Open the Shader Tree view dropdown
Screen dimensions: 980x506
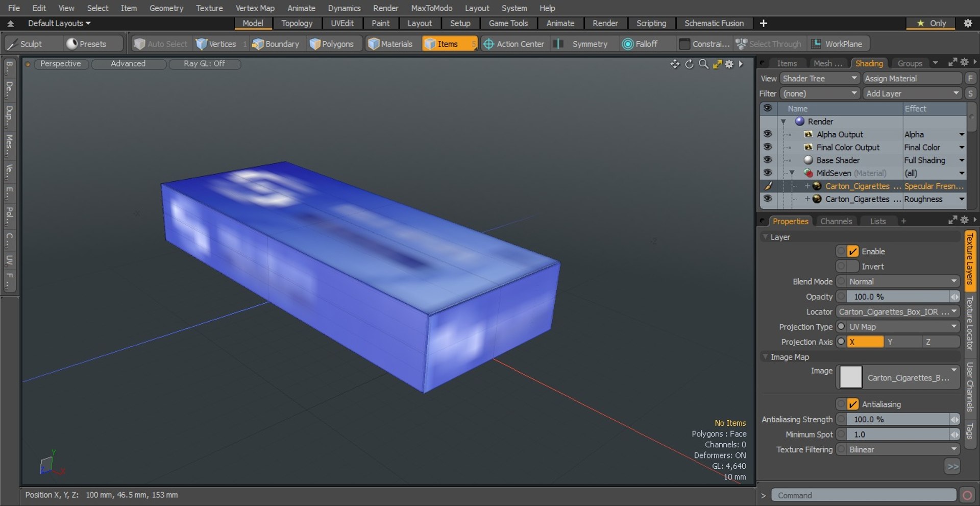point(820,78)
